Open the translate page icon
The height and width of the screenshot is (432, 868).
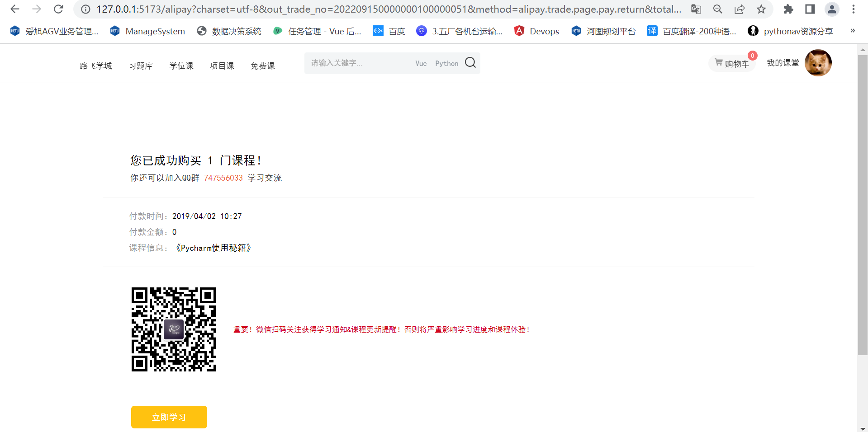pyautogui.click(x=696, y=9)
